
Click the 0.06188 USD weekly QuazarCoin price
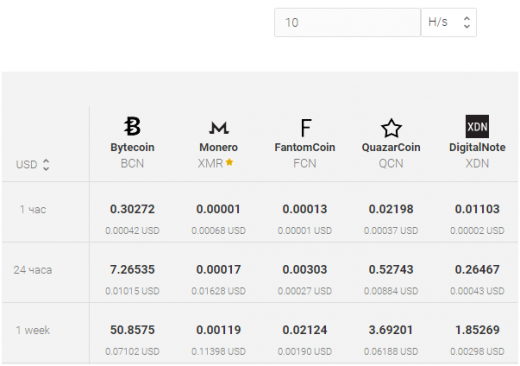pos(391,351)
